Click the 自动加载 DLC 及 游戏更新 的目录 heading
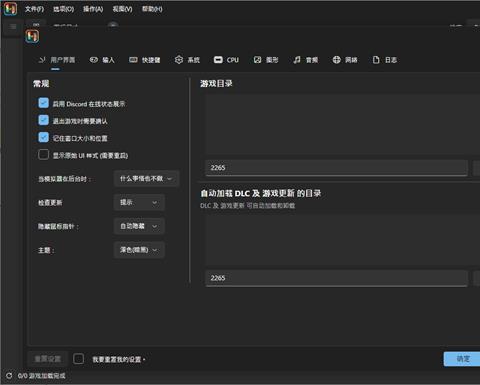The image size is (480, 385). tap(261, 193)
